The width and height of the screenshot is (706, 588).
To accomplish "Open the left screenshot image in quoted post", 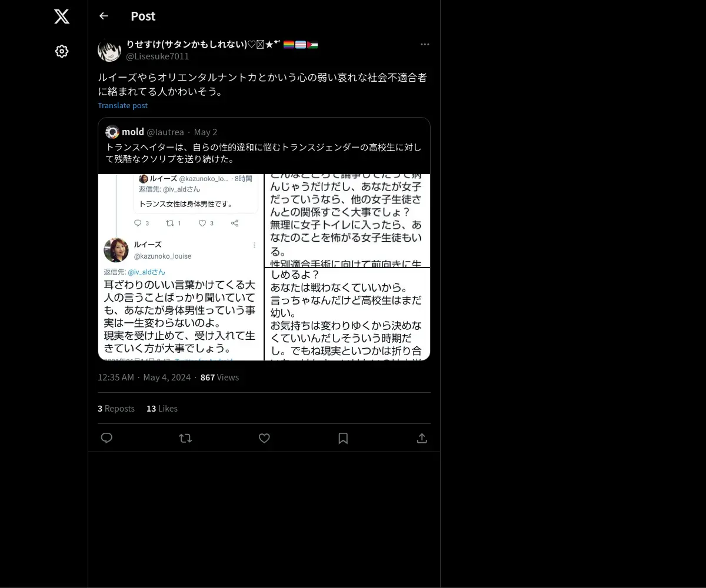I will 181,267.
